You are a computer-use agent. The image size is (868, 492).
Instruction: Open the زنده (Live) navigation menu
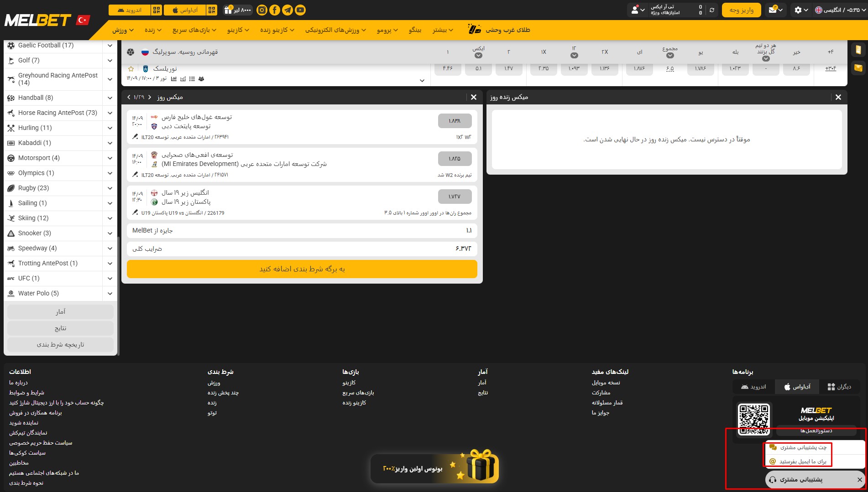pos(153,30)
